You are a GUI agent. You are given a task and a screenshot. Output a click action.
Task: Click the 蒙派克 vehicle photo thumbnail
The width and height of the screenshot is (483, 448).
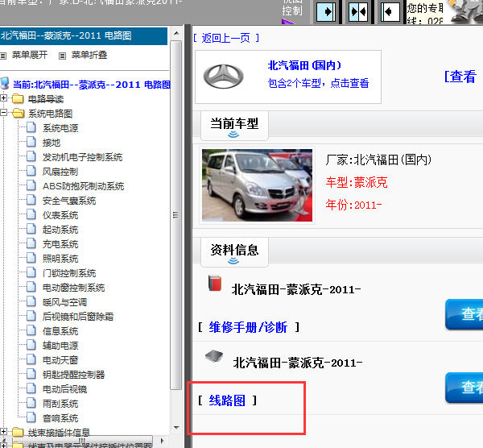[258, 185]
